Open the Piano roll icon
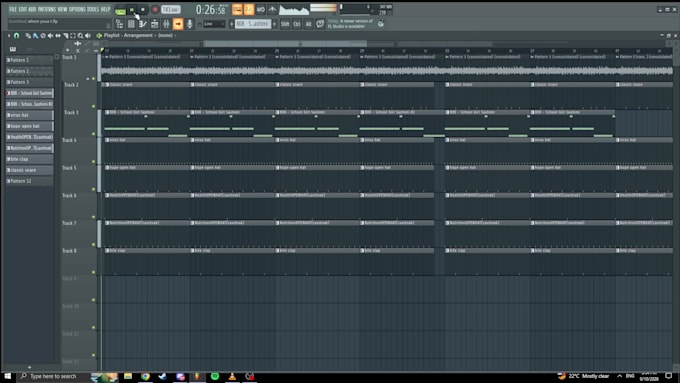The height and width of the screenshot is (383, 680). (143, 24)
